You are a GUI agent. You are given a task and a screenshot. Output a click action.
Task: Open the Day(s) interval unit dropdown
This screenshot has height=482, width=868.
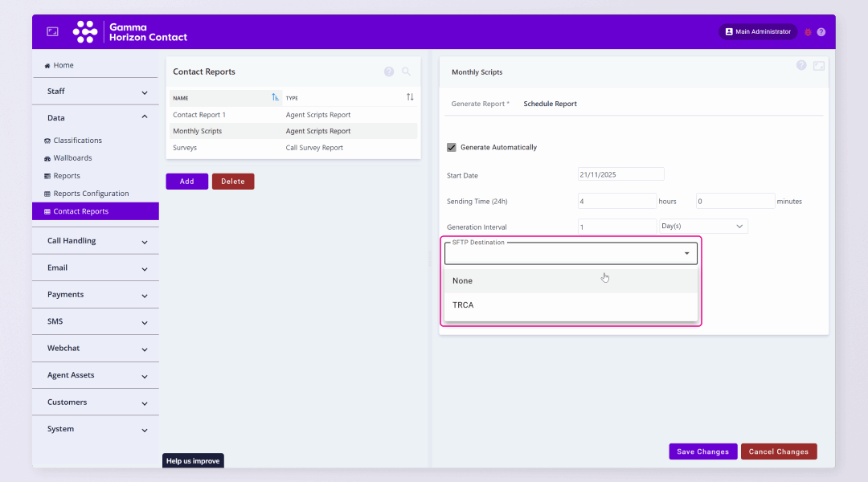703,227
